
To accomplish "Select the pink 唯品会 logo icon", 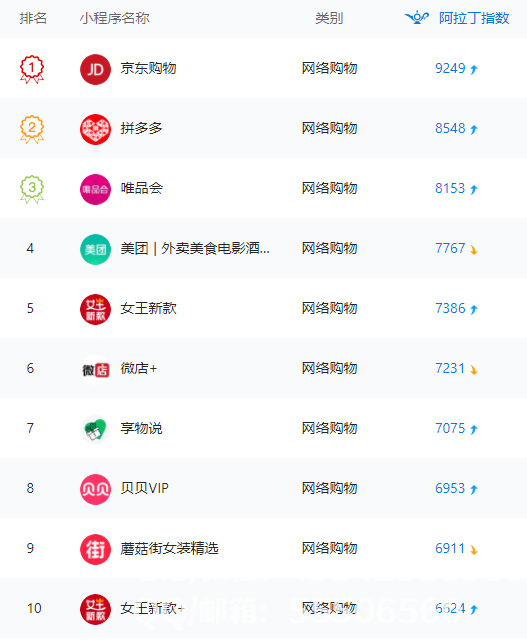I will (x=95, y=189).
